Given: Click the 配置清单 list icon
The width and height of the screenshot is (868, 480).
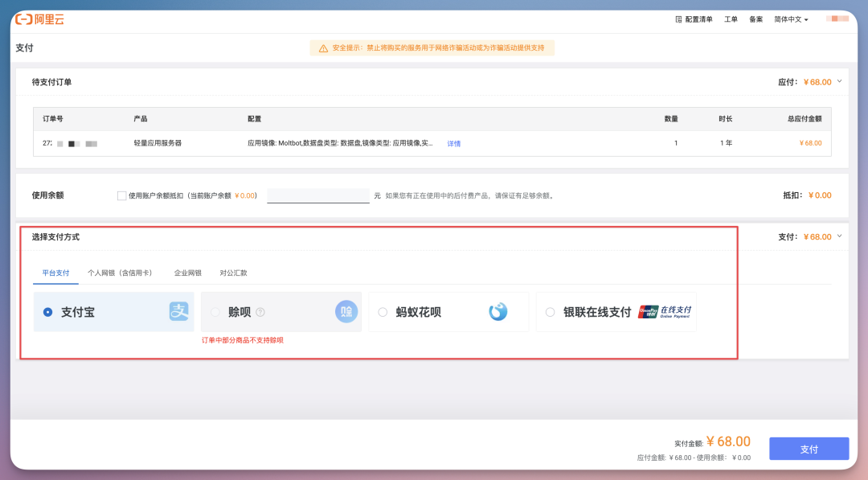Looking at the screenshot, I should (x=679, y=18).
